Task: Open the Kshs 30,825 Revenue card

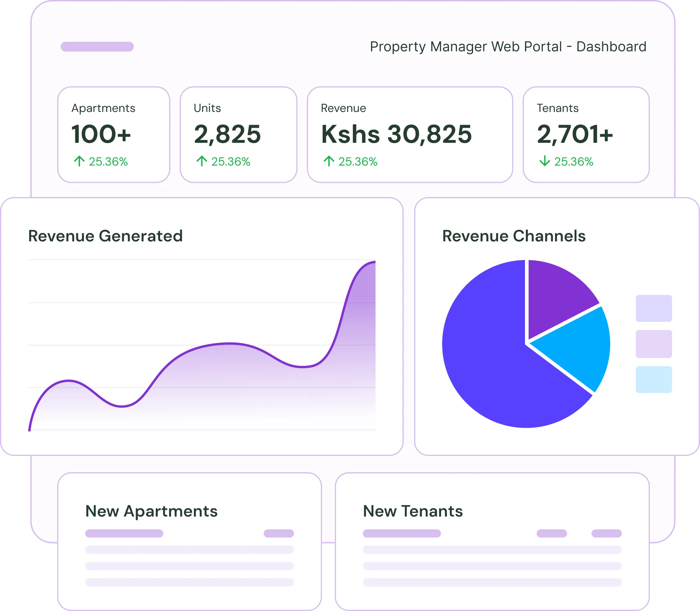Action: (x=410, y=135)
